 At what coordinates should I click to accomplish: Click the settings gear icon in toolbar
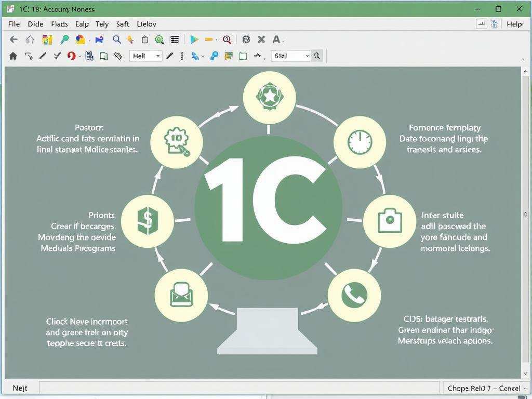[246, 39]
